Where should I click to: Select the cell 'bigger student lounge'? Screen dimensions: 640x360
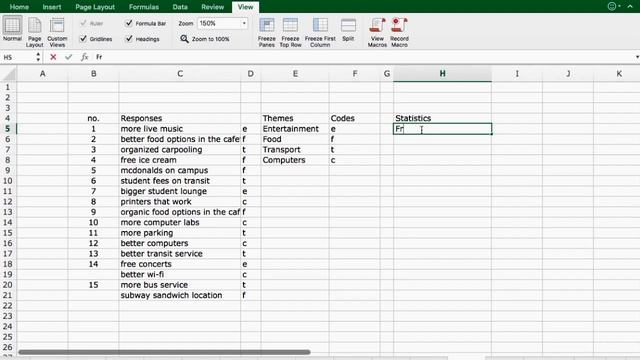pos(180,191)
